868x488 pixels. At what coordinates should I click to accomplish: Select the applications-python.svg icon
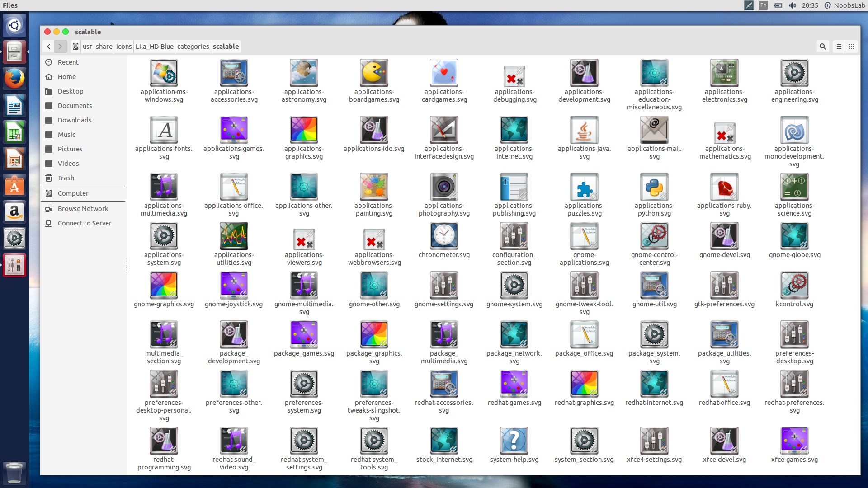(x=654, y=187)
